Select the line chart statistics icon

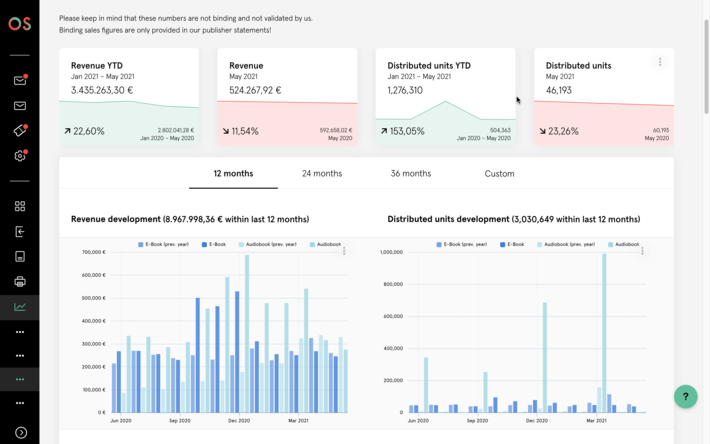click(x=20, y=307)
